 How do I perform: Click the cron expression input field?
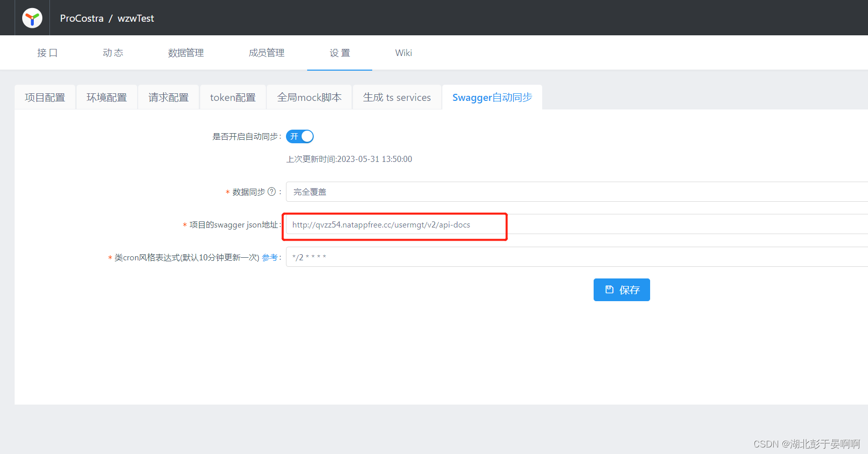pos(576,257)
